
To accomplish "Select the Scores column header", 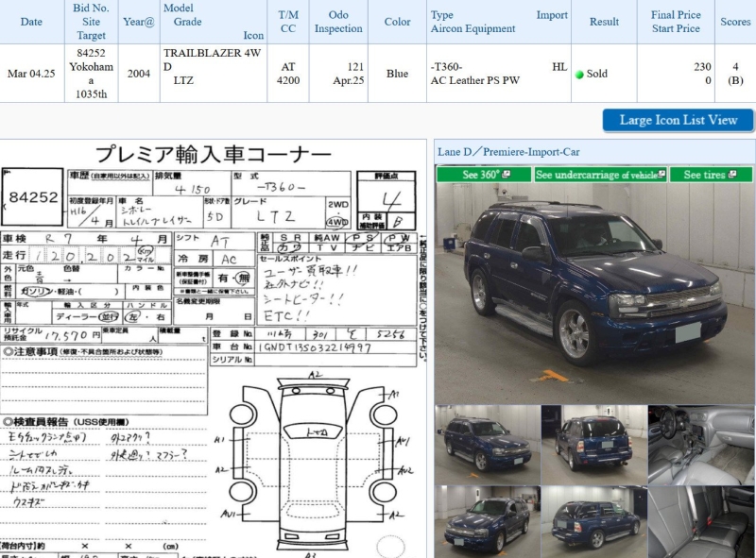I will pos(735,22).
